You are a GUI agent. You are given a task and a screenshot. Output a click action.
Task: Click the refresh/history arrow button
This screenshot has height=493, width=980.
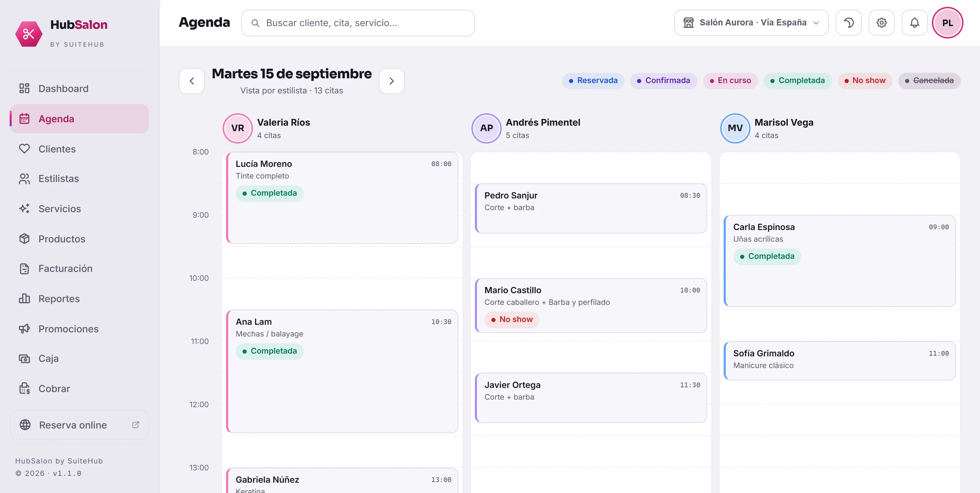click(848, 23)
